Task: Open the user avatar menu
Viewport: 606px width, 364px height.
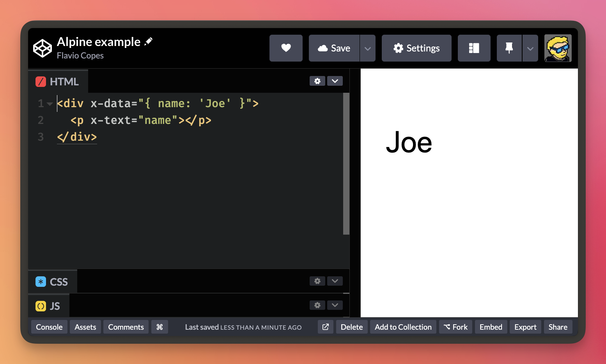Action: pos(558,48)
